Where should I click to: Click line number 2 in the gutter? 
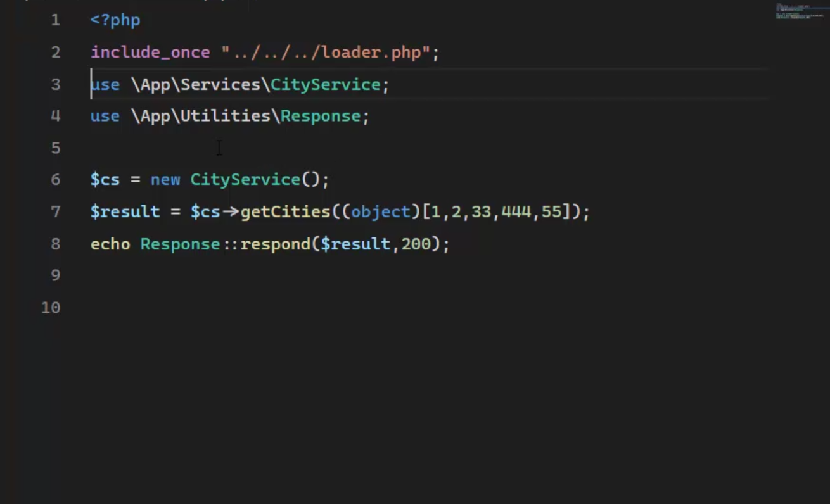(x=56, y=52)
